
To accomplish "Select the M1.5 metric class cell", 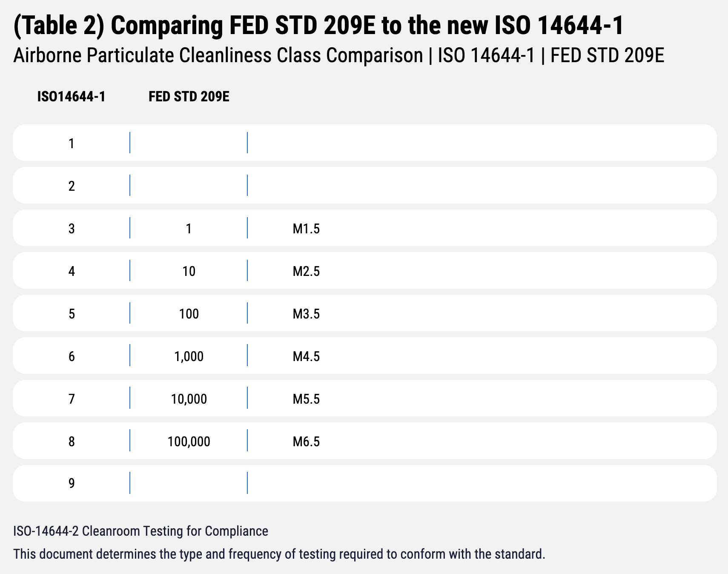I will point(306,229).
